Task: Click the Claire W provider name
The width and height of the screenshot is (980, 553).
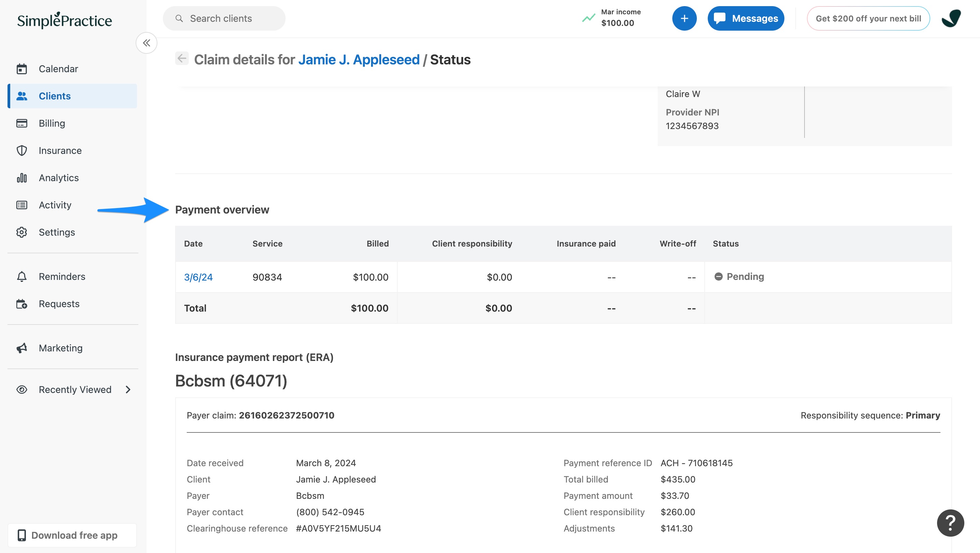Action: (683, 94)
